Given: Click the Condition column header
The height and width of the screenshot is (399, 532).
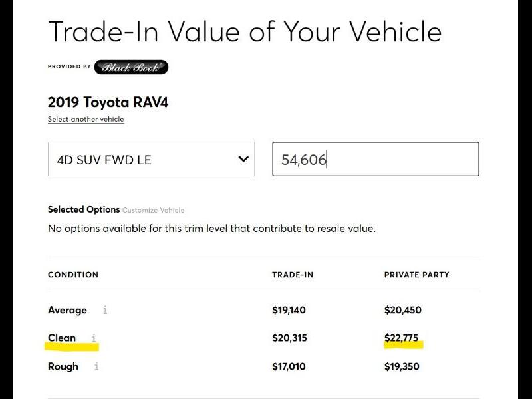Looking at the screenshot, I should (x=73, y=275).
